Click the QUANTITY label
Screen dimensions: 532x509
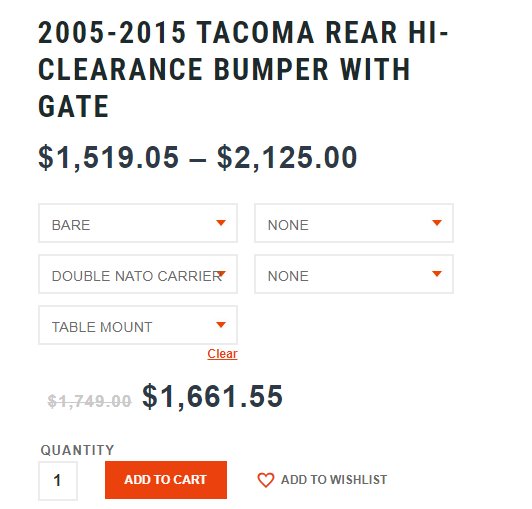tap(77, 450)
